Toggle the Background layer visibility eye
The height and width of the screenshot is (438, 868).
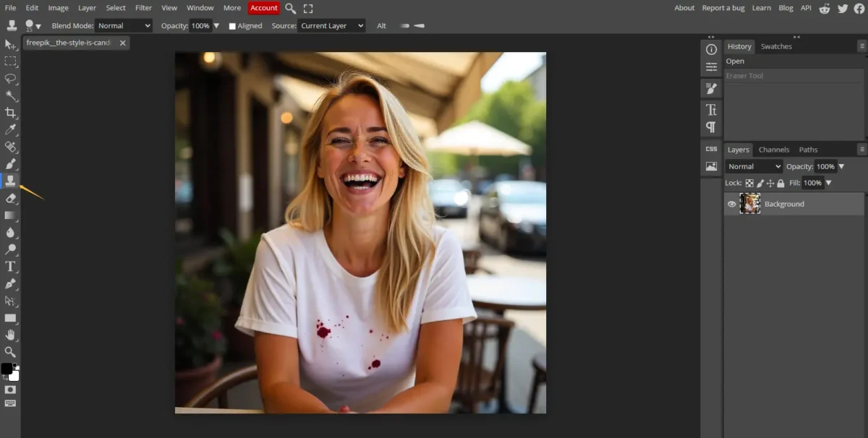tap(731, 204)
